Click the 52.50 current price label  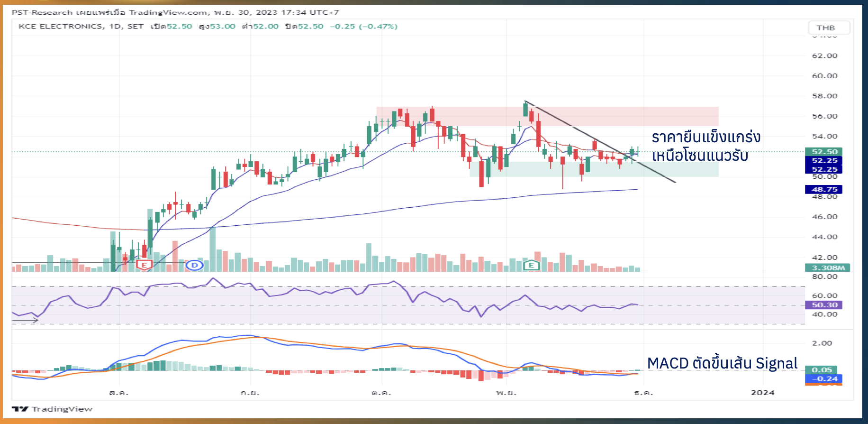(823, 152)
